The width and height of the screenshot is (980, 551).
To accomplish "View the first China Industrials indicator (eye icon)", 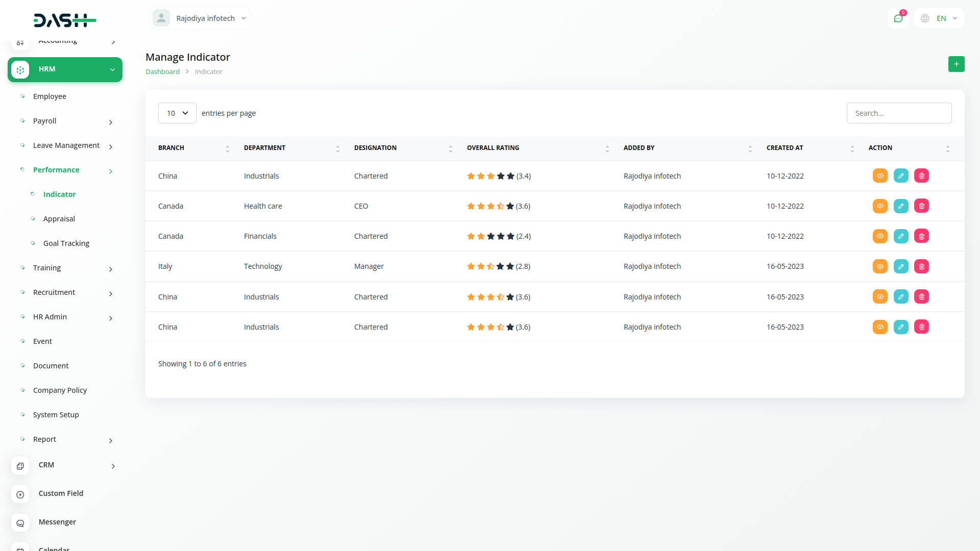I will 880,176.
